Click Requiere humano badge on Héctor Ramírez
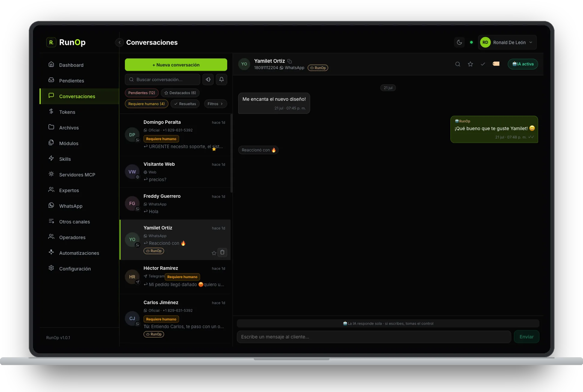583x392 pixels. pyautogui.click(x=182, y=277)
